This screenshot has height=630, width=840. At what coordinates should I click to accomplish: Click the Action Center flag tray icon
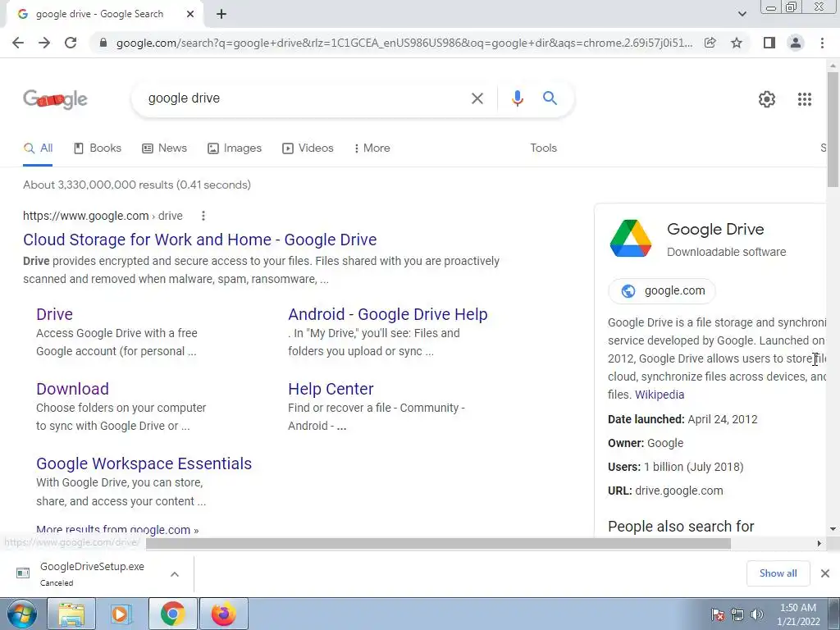pos(718,614)
